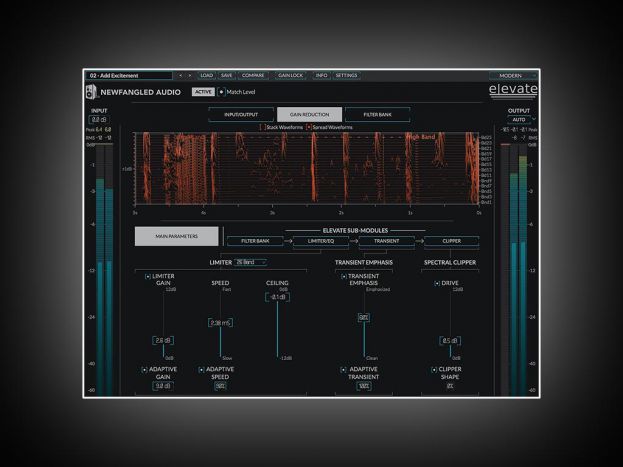Go to the previous preset arrow
The height and width of the screenshot is (467, 623).
point(180,76)
